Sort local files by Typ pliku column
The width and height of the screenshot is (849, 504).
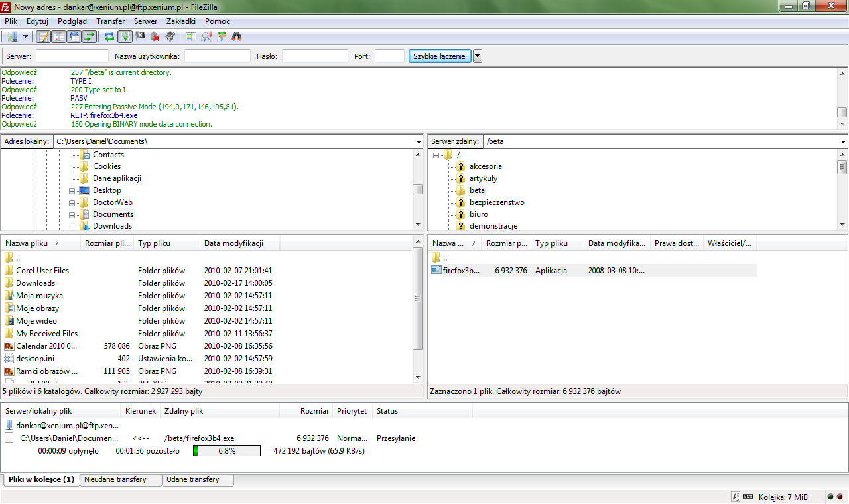click(x=167, y=243)
